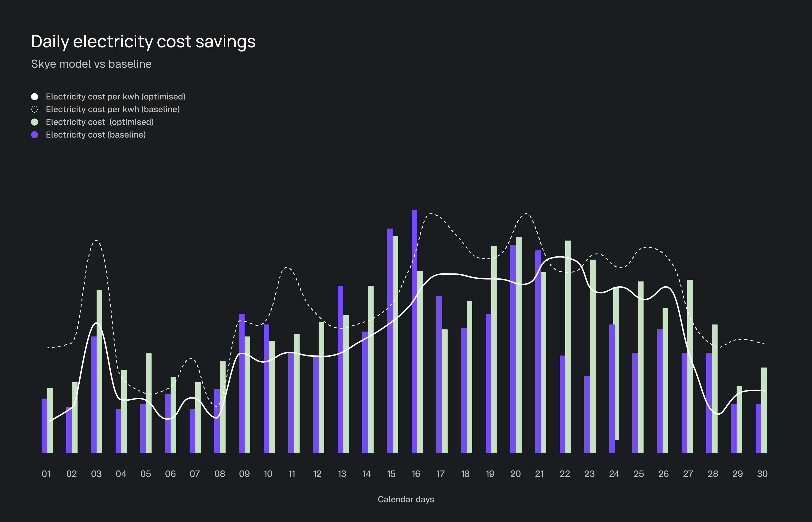Select legend label 'Electricity cost (optimised)'
The height and width of the screenshot is (522, 812).
100,122
